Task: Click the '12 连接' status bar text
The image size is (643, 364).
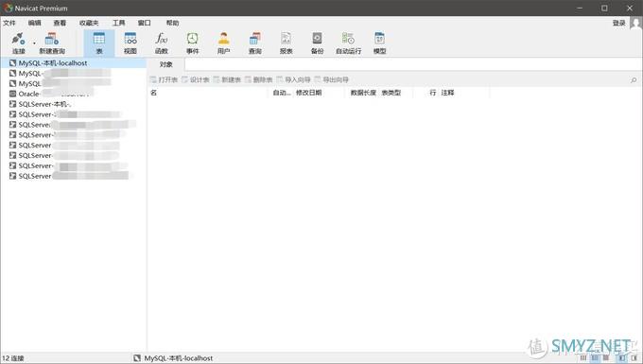Action: [13, 358]
